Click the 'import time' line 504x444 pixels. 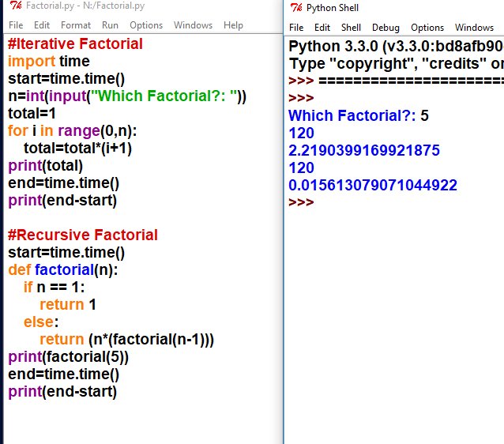49,61
